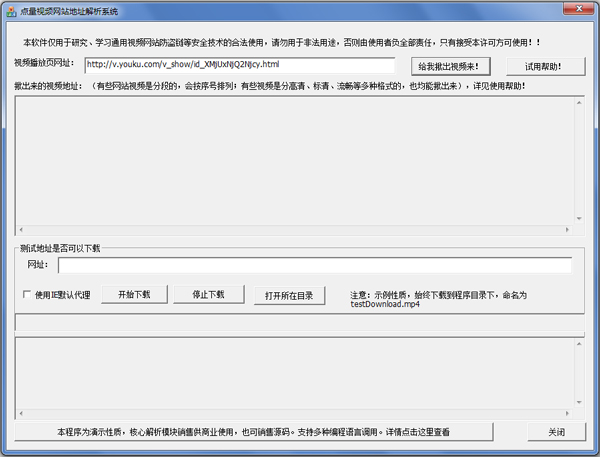The height and width of the screenshot is (457, 600).
Task: Click the 打开所在目录 button
Action: pos(290,295)
